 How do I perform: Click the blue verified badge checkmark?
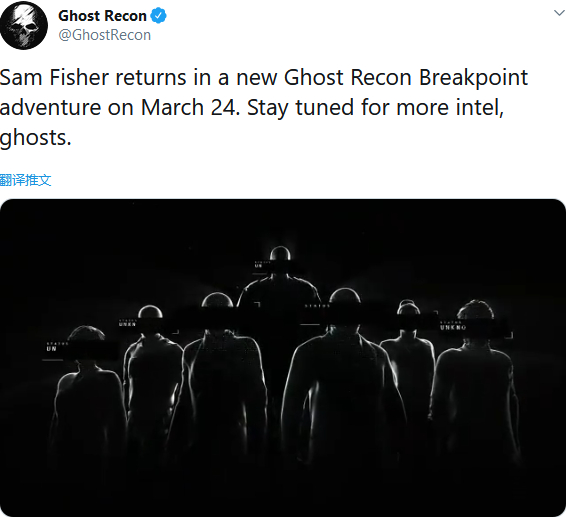pyautogui.click(x=158, y=16)
